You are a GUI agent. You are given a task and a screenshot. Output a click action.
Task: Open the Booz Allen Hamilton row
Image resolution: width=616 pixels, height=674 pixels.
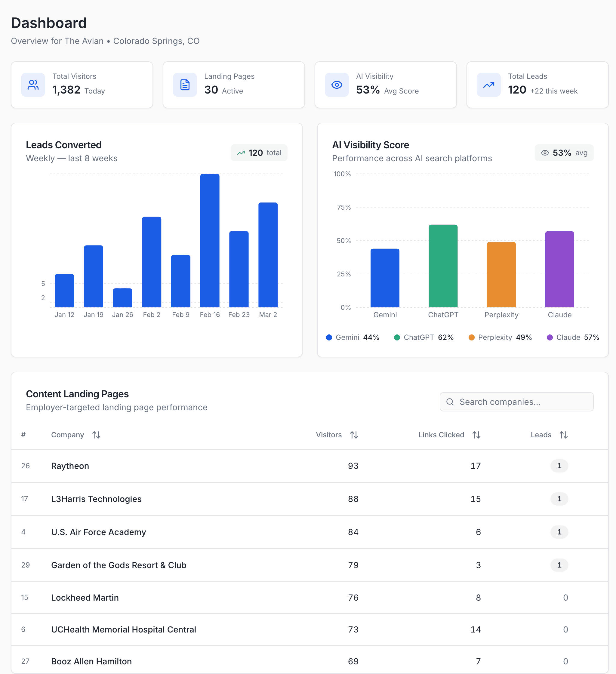[310, 660]
